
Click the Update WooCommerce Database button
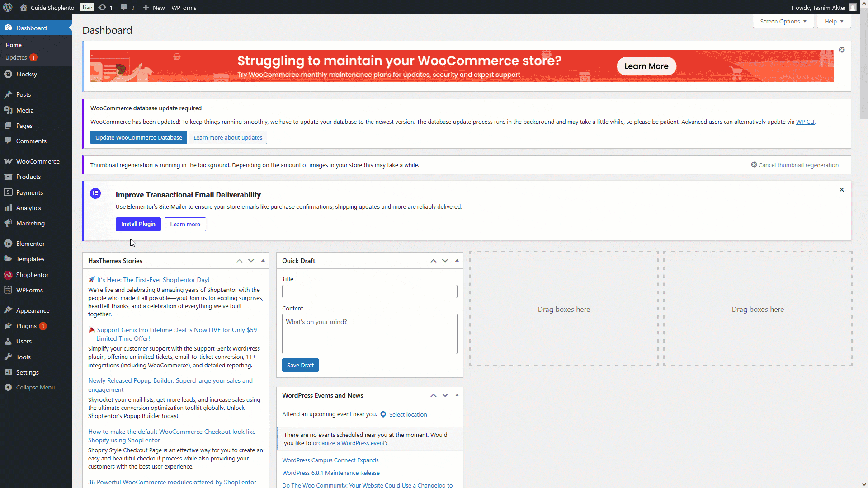[x=138, y=137]
